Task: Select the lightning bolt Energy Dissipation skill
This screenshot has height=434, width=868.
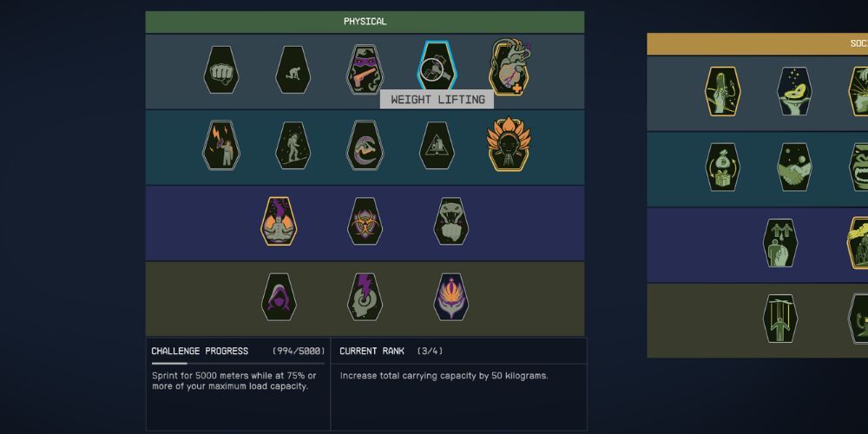Action: click(x=221, y=146)
